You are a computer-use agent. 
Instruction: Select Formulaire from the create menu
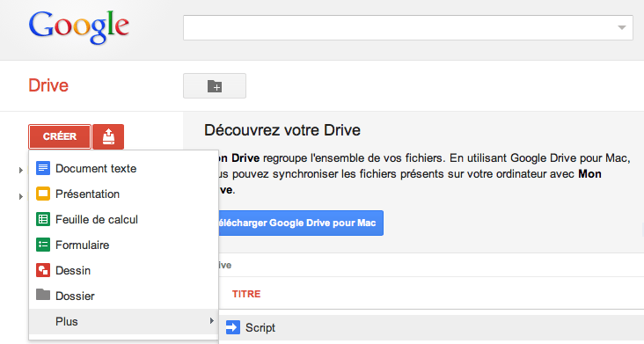[x=123, y=245]
